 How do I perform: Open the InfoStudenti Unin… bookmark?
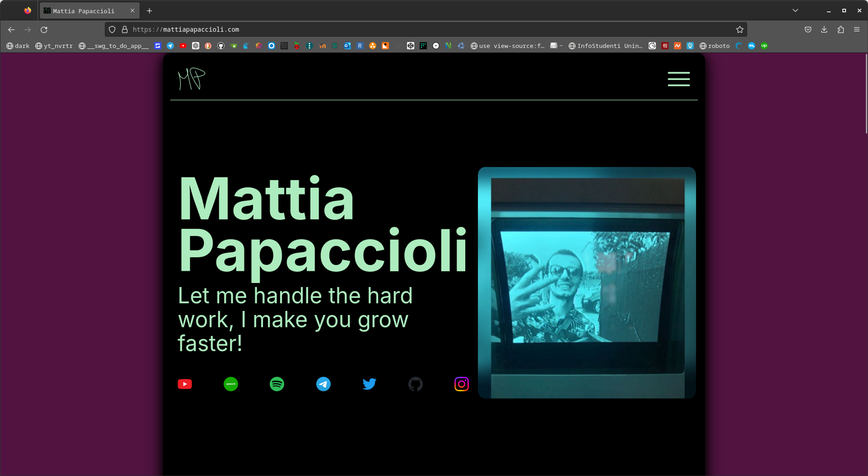pos(606,46)
